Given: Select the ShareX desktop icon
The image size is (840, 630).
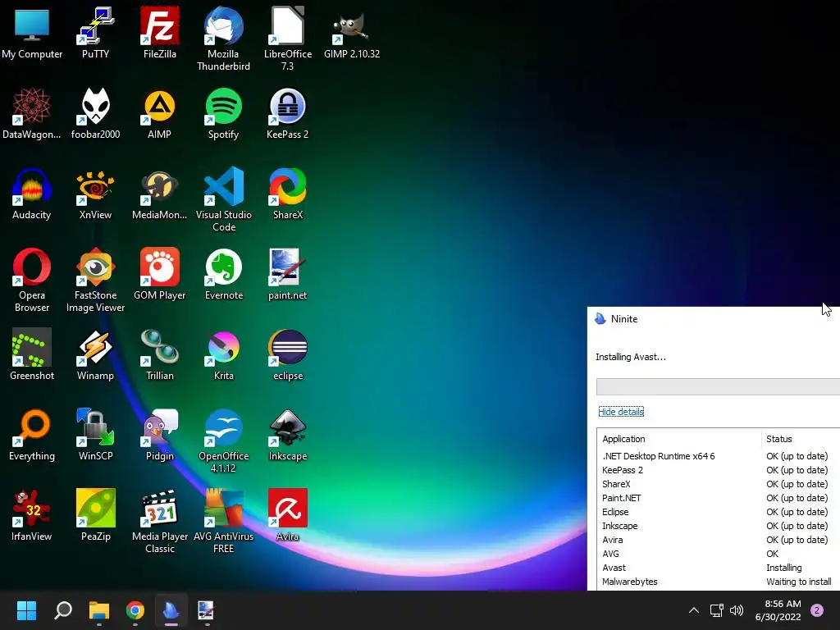Looking at the screenshot, I should tap(288, 194).
